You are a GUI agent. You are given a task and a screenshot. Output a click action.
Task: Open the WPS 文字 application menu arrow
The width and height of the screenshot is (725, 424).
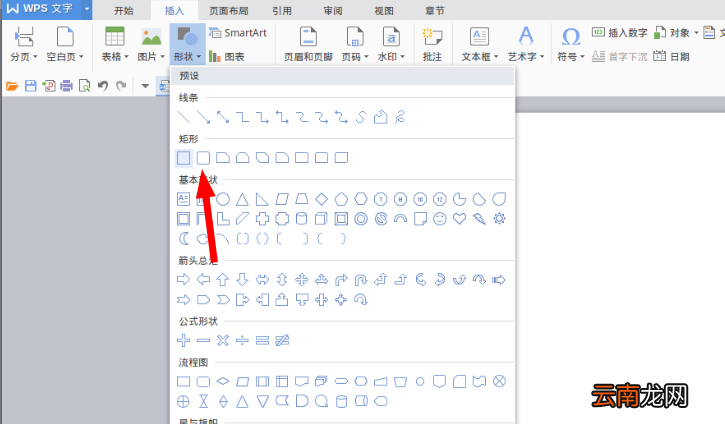tap(87, 9)
